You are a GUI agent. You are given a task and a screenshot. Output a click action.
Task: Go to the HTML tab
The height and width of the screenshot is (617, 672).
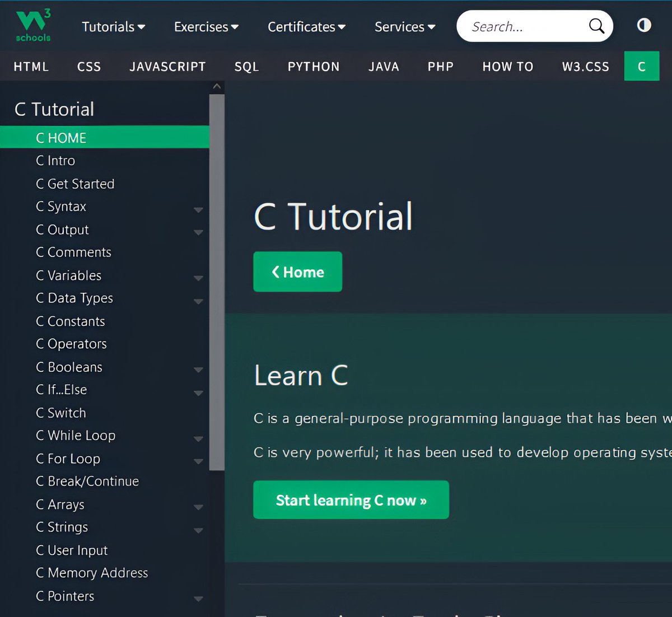coord(31,67)
